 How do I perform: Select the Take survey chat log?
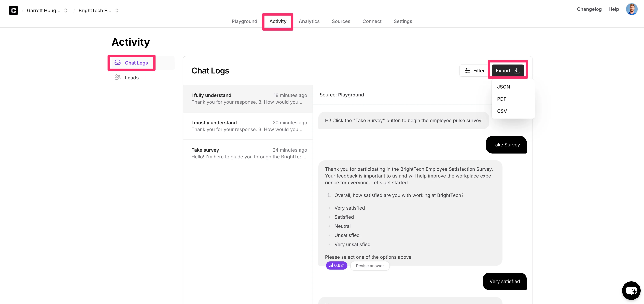(x=248, y=153)
